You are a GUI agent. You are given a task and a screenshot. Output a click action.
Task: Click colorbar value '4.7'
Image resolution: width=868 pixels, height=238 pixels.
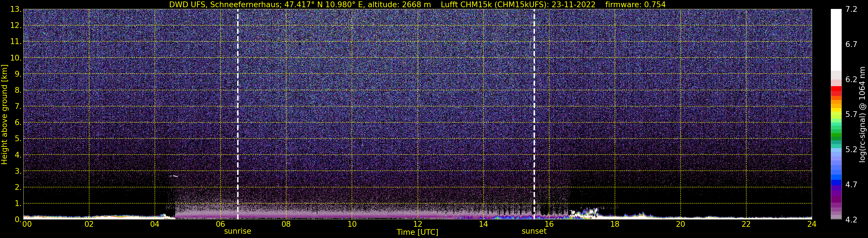[x=851, y=185]
